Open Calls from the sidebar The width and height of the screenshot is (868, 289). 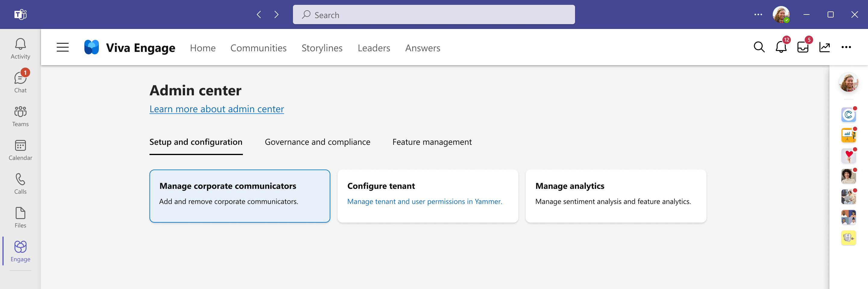point(20,183)
